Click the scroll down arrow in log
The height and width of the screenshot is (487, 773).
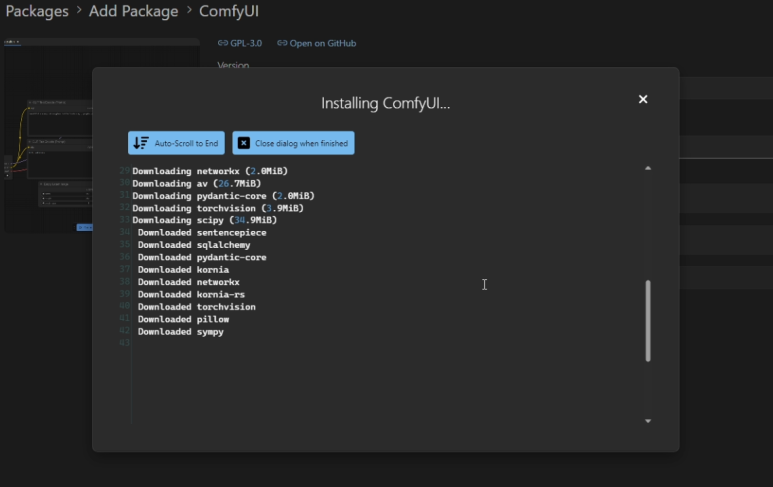[x=648, y=421]
